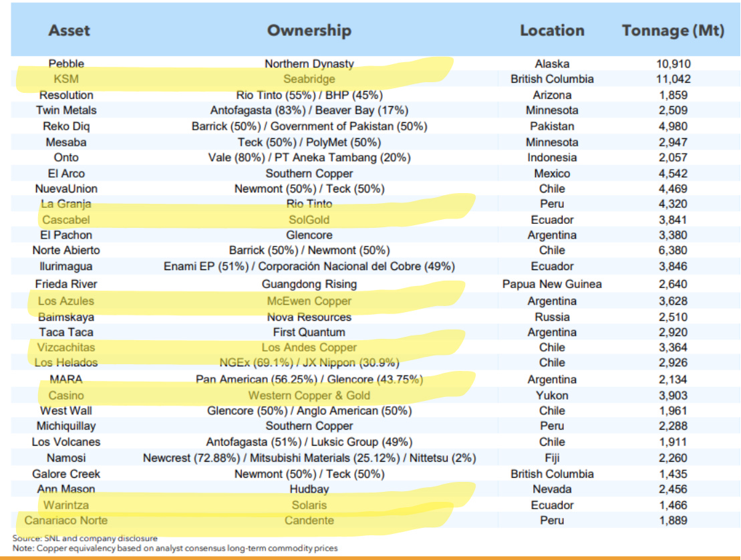Select the 4,469 tonnage value
Image resolution: width=741 pixels, height=560 pixels.
(x=673, y=188)
